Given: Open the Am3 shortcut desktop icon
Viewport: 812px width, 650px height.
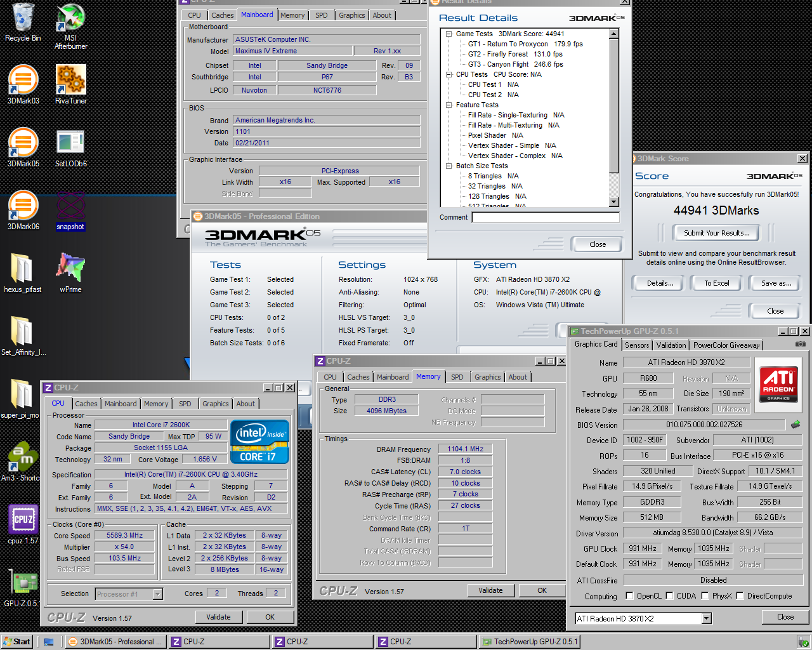Looking at the screenshot, I should tap(20, 461).
